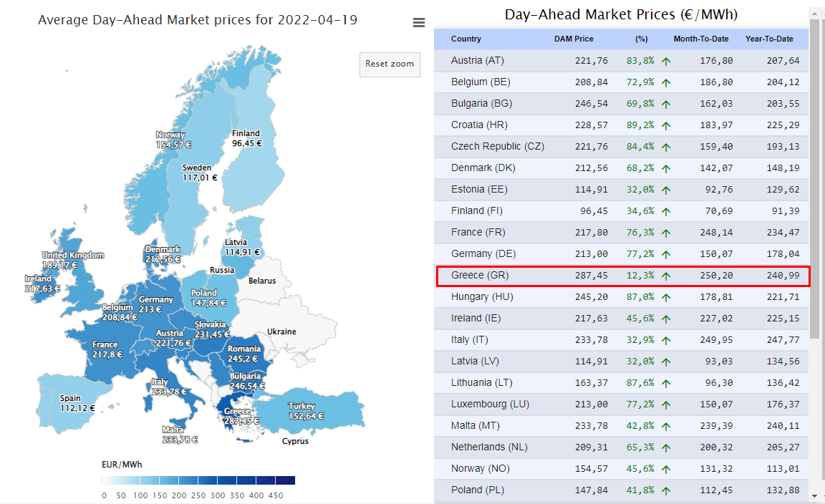The width and height of the screenshot is (825, 504).
Task: Sort table by Country column header
Action: pos(465,39)
